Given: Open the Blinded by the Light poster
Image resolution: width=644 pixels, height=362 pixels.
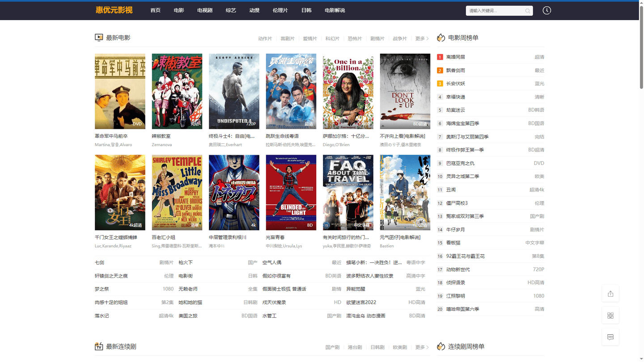Looking at the screenshot, I should pos(291,193).
